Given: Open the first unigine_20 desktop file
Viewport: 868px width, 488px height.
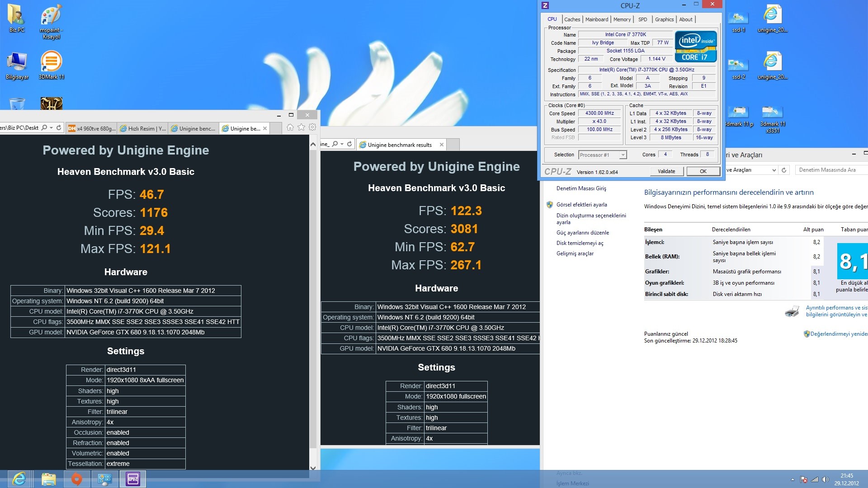Looking at the screenshot, I should tap(772, 19).
